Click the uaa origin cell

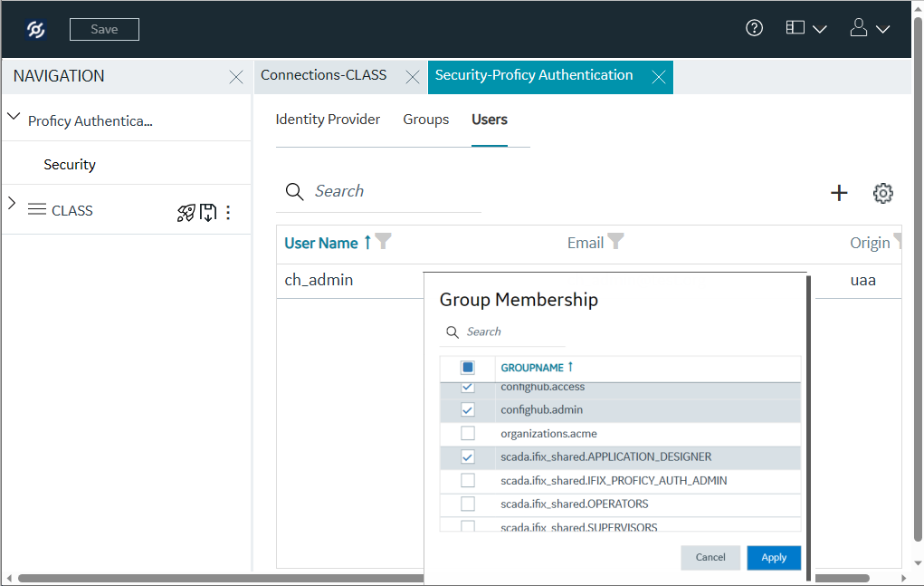click(x=862, y=280)
